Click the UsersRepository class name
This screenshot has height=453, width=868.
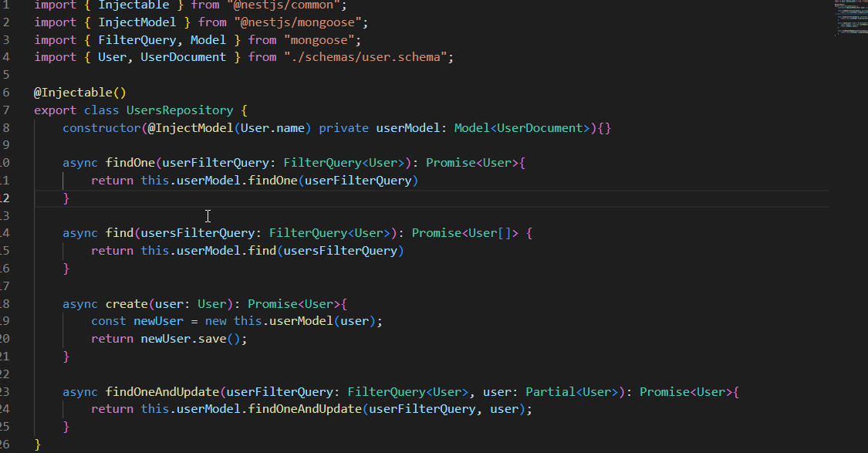(180, 110)
